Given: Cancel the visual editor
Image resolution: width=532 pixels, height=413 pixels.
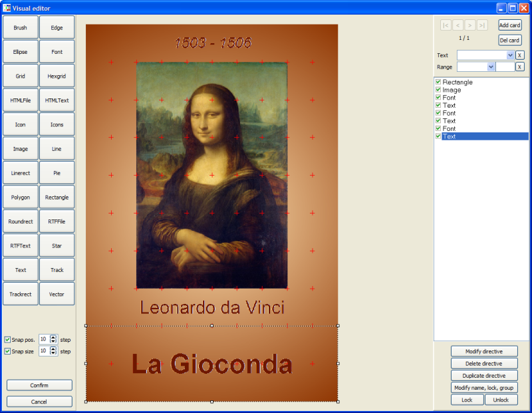Looking at the screenshot, I should [x=39, y=402].
